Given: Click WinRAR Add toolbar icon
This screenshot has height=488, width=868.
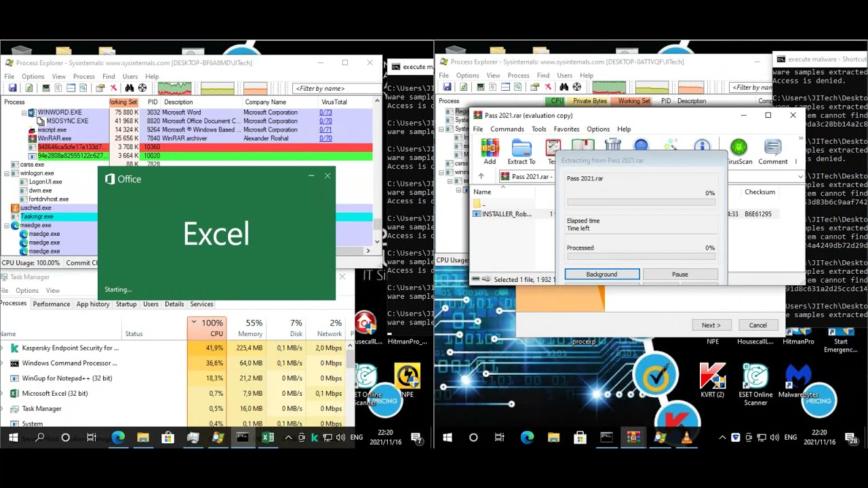Looking at the screenshot, I should point(490,152).
